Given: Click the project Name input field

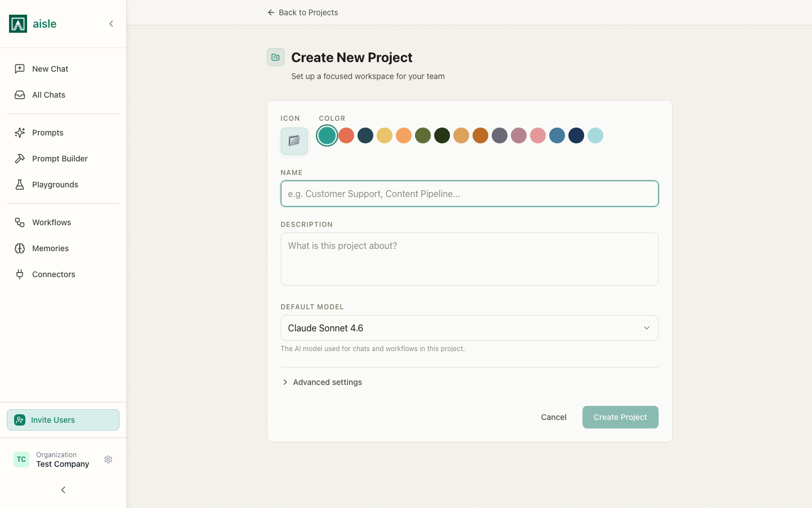Looking at the screenshot, I should [469, 194].
